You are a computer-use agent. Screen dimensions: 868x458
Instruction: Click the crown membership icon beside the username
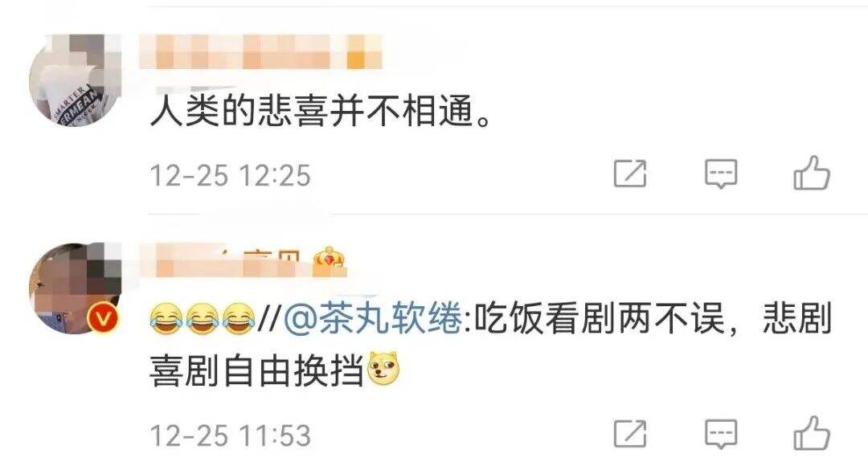pyautogui.click(x=329, y=260)
